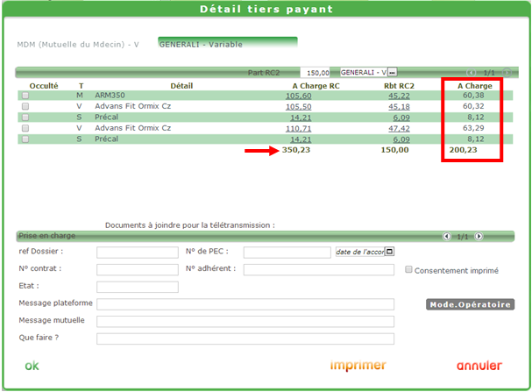Click the Rbt RC2 column header

coord(399,86)
